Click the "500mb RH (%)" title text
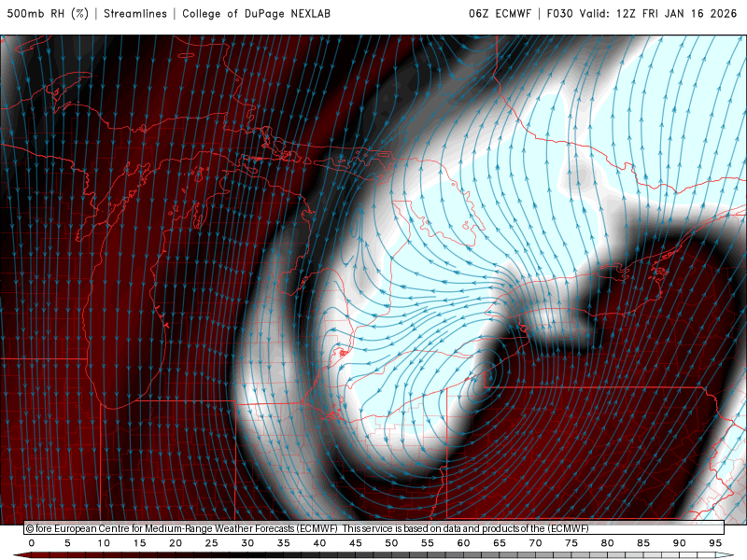747x560 pixels. pos(48,13)
